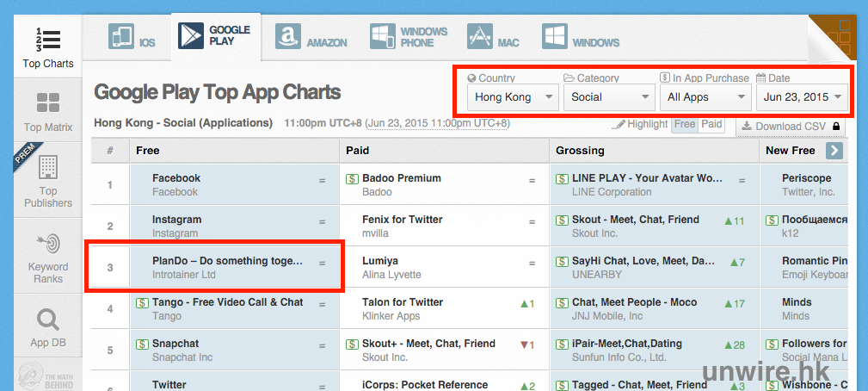Screen dimensions: 868x391
Task: Open Top Charts sidebar icon
Action: point(48,40)
